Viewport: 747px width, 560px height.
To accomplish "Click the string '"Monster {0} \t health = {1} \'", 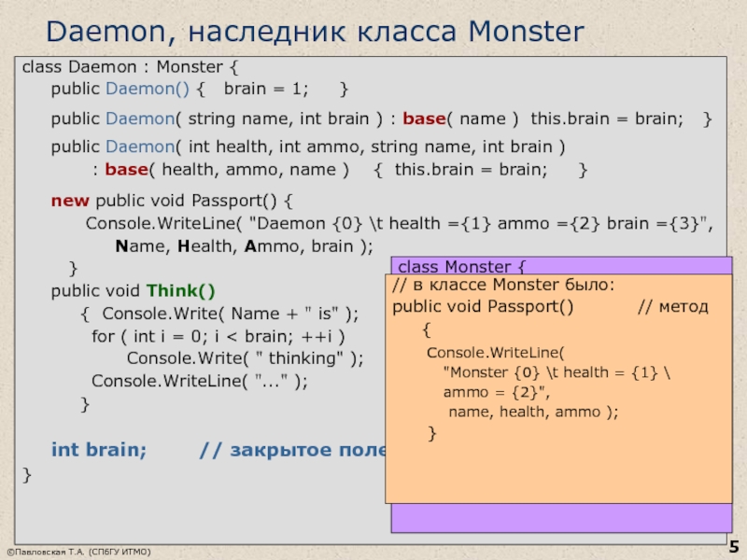I will click(x=557, y=372).
